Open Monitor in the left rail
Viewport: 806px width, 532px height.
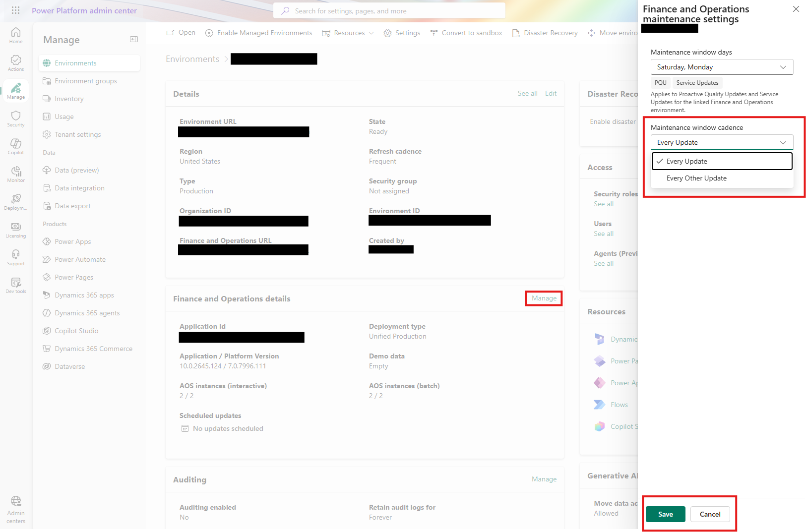(x=16, y=174)
